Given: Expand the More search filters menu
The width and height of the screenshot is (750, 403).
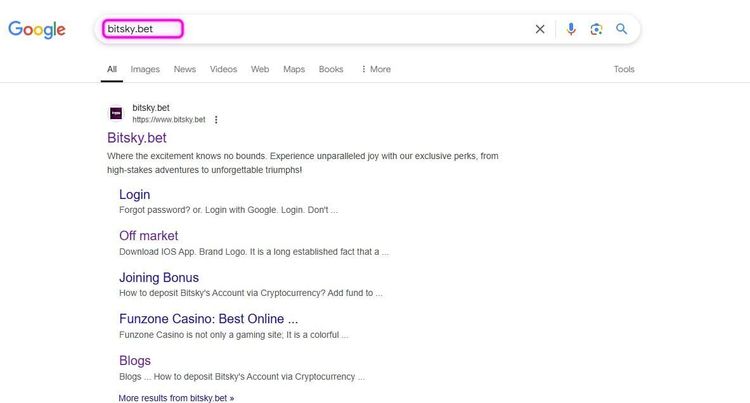Looking at the screenshot, I should 376,69.
